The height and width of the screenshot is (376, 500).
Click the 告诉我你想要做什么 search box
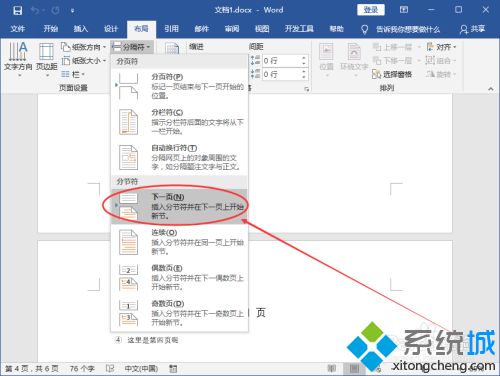(x=401, y=30)
